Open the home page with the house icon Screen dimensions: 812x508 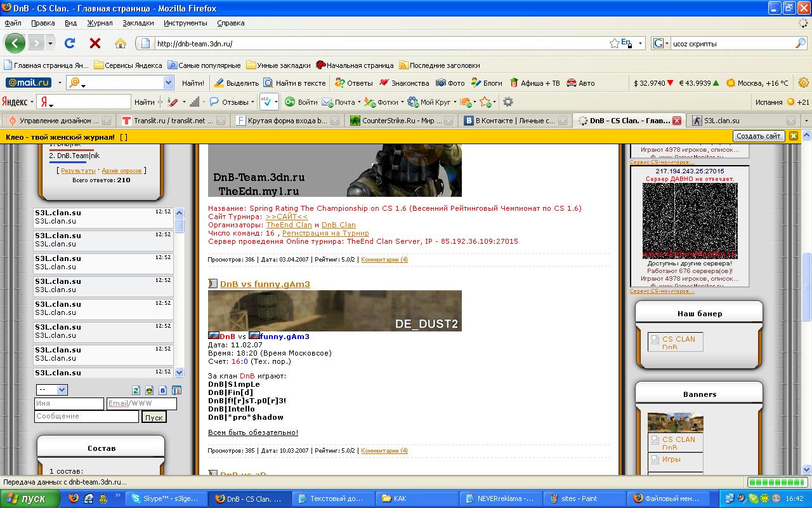(121, 43)
